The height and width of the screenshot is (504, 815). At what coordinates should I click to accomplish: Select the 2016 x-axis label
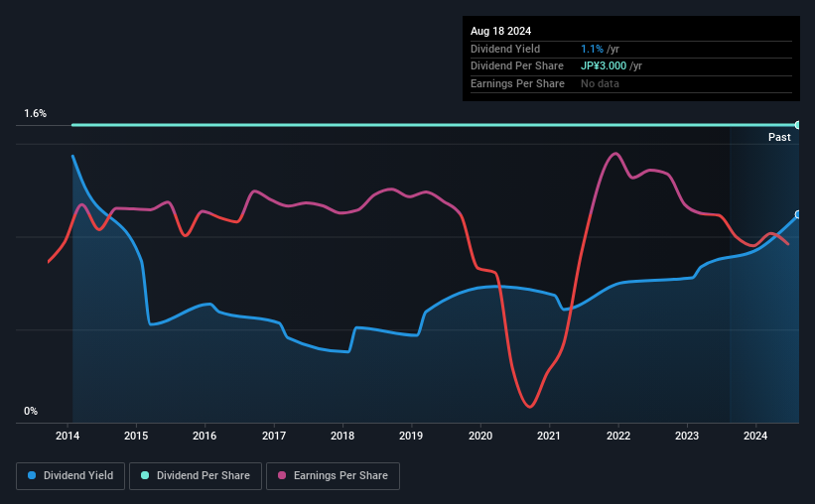(204, 436)
